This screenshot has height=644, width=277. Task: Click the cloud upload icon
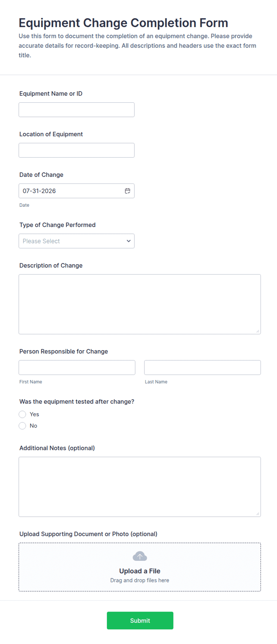[140, 556]
